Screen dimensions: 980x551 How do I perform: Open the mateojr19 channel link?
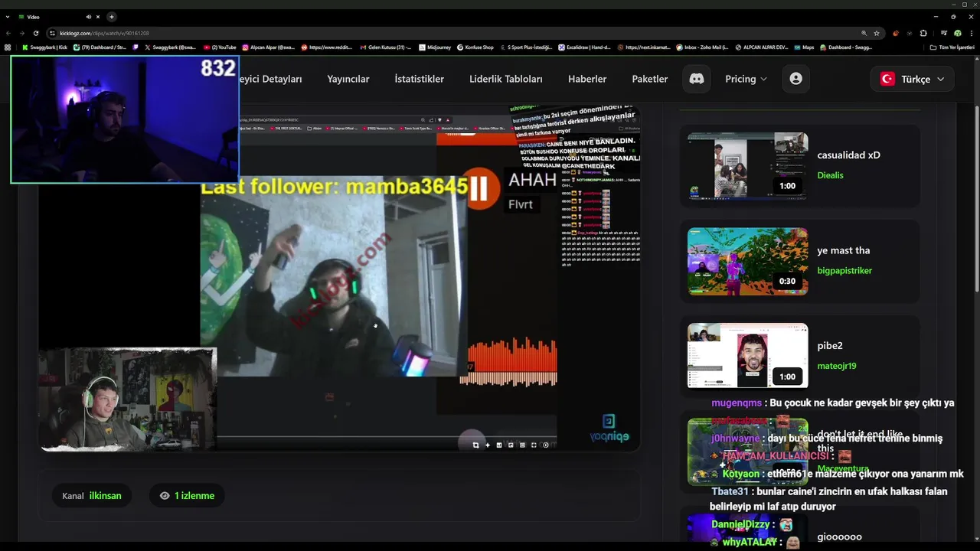click(x=836, y=366)
